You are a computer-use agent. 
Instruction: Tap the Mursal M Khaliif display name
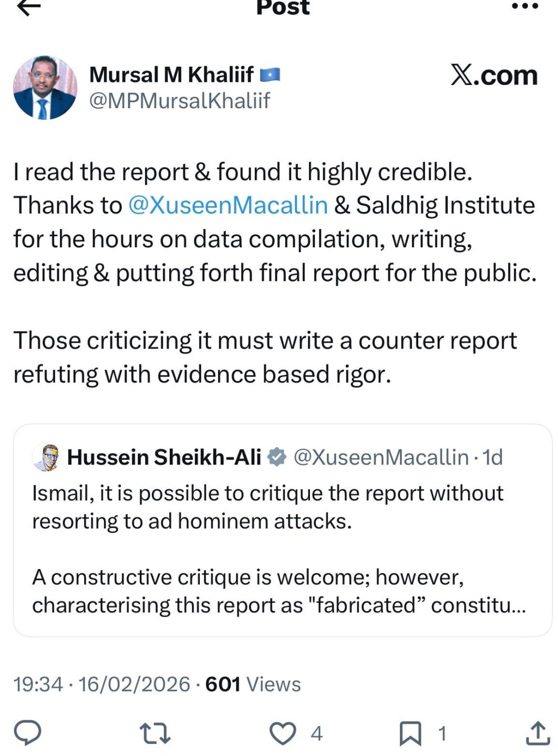(171, 75)
